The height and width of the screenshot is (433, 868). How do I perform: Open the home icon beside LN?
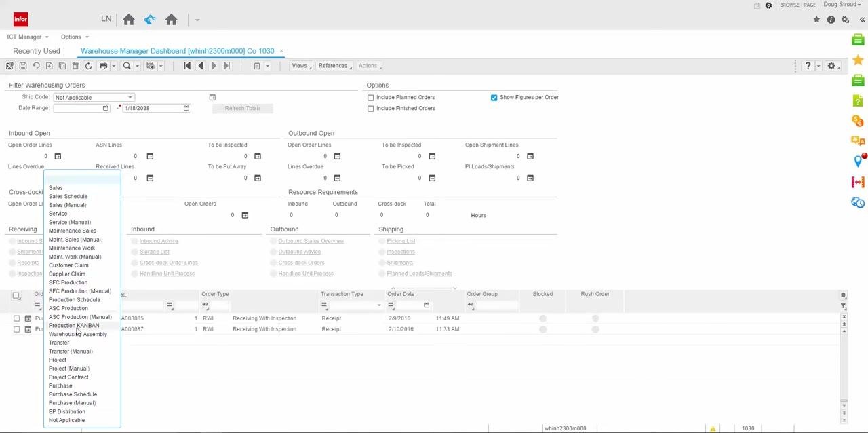pos(129,20)
